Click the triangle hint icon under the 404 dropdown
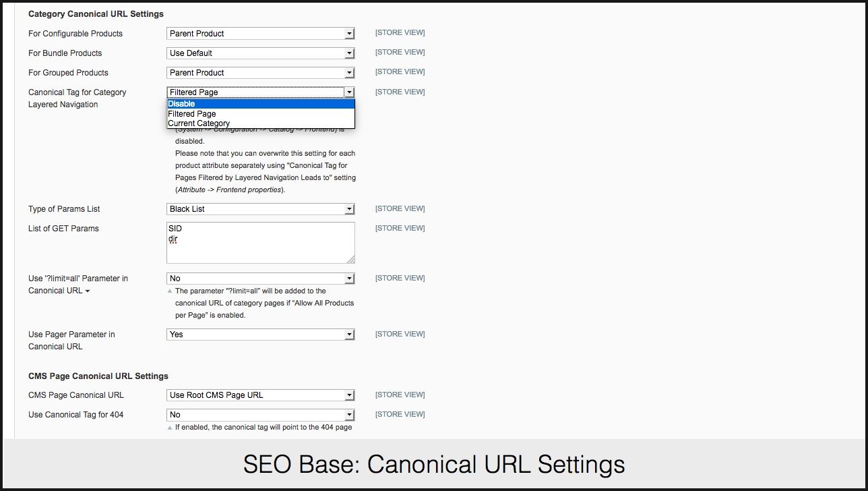 (170, 428)
